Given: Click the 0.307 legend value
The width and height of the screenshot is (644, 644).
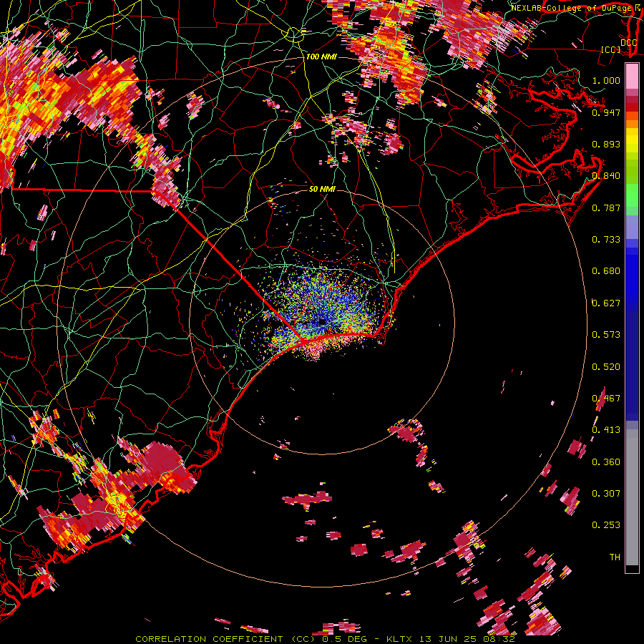Looking at the screenshot, I should (606, 494).
